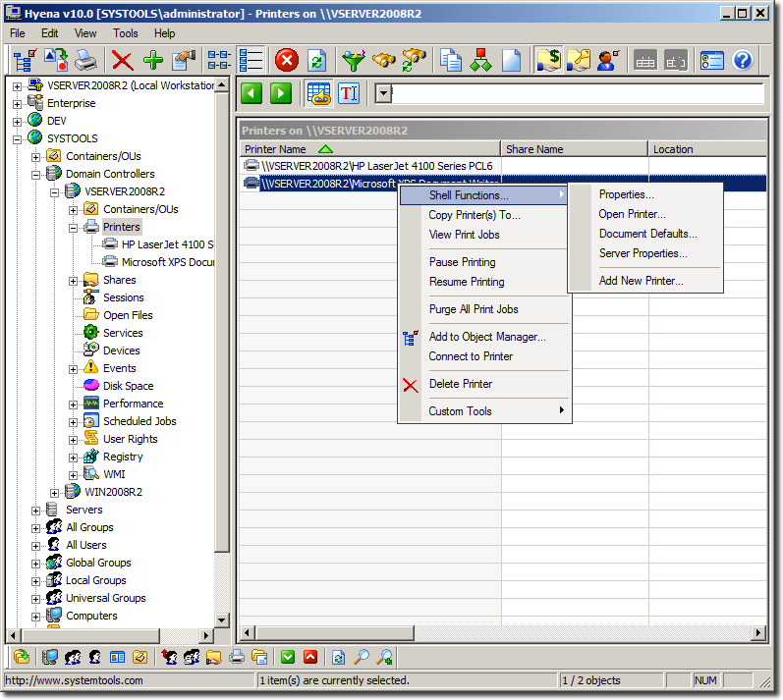Expand the Shares tree node

(74, 281)
